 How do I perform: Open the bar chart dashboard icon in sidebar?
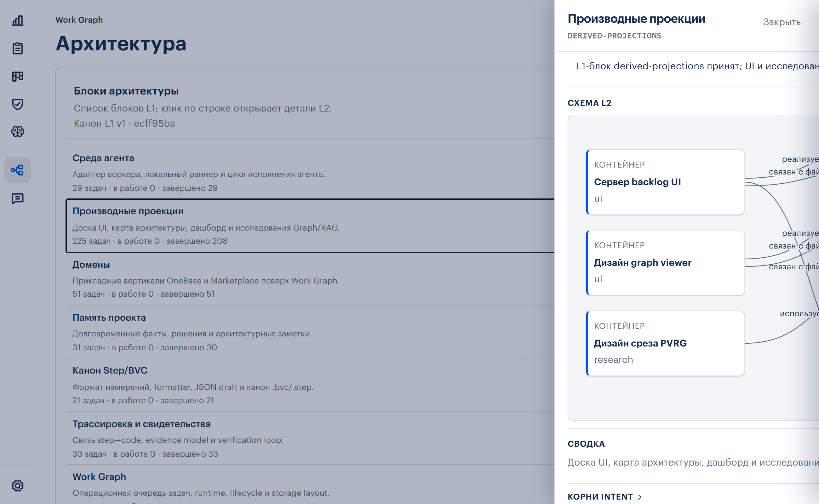(x=17, y=21)
